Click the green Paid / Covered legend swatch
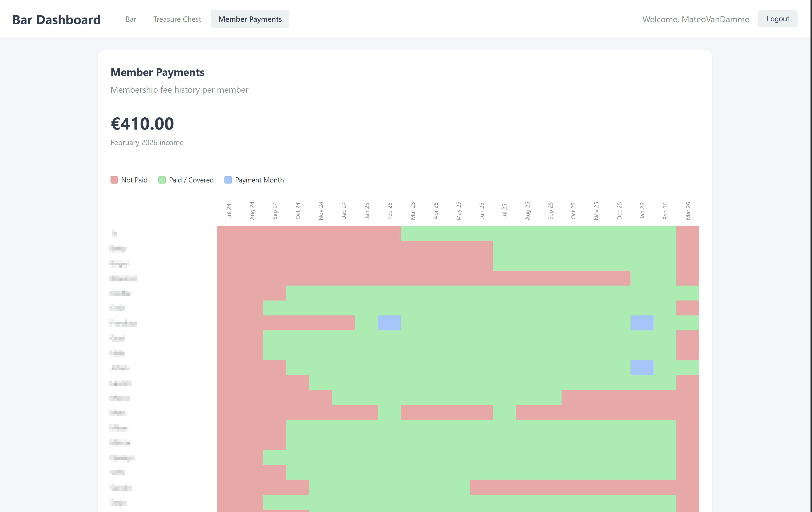812x512 pixels. pyautogui.click(x=162, y=180)
